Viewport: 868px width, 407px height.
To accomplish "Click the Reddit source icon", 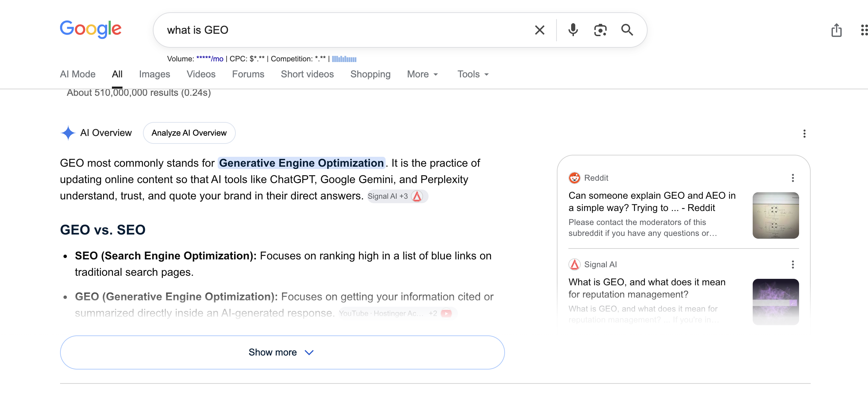I will (575, 178).
